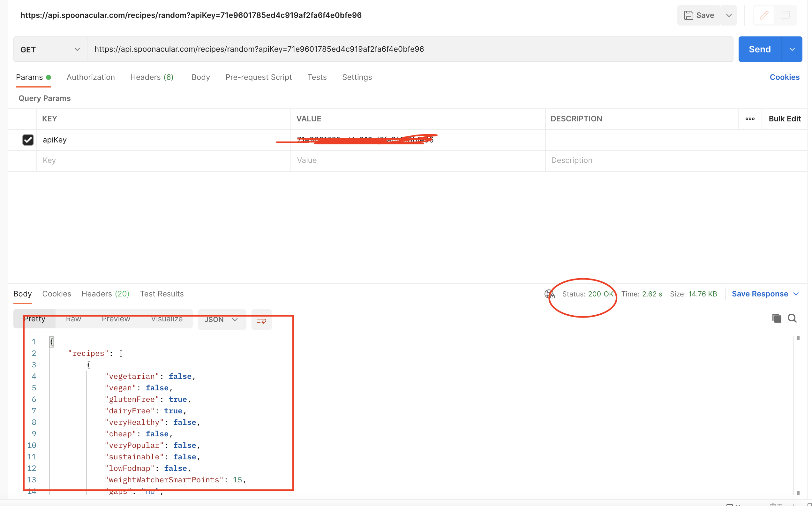Viewport: 812px width, 506px height.
Task: Click the request URL input field
Action: [x=410, y=50]
